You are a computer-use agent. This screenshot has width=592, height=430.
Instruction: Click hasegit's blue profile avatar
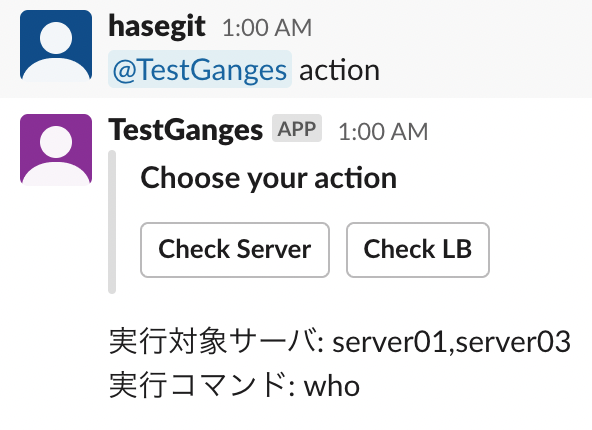56,46
